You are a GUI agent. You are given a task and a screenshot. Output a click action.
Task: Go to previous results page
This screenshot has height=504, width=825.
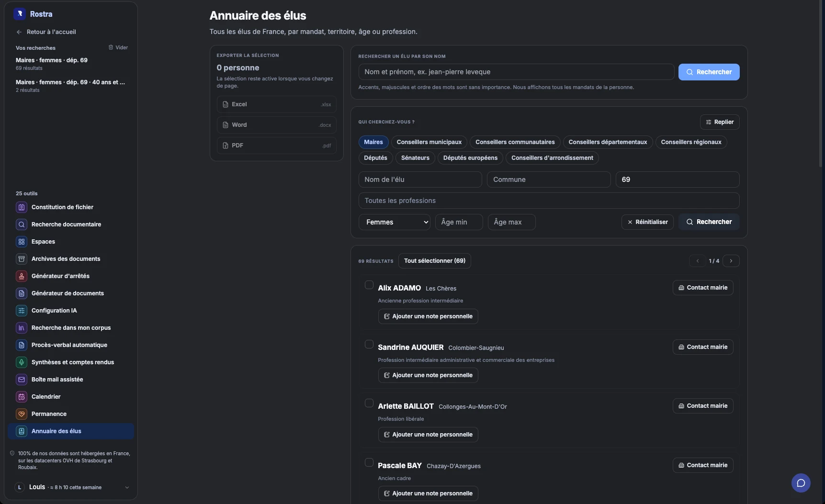(698, 261)
